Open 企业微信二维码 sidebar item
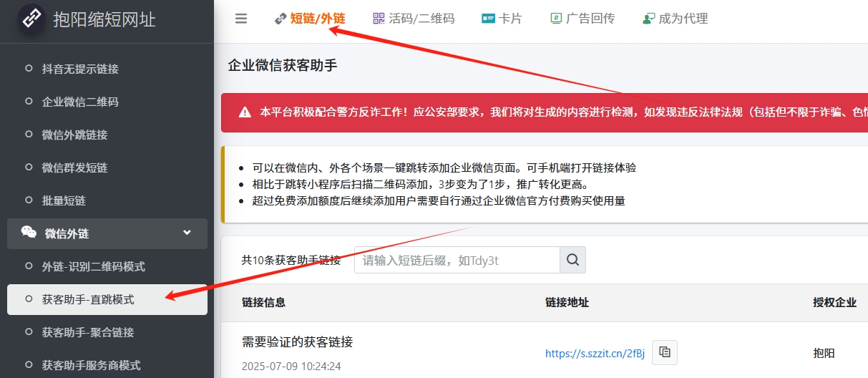The image size is (868, 378). [80, 102]
